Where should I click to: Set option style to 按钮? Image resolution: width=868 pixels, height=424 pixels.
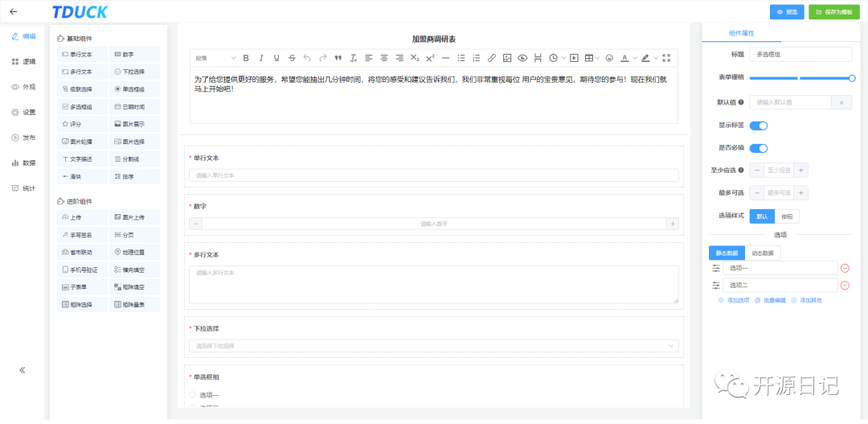tap(787, 216)
